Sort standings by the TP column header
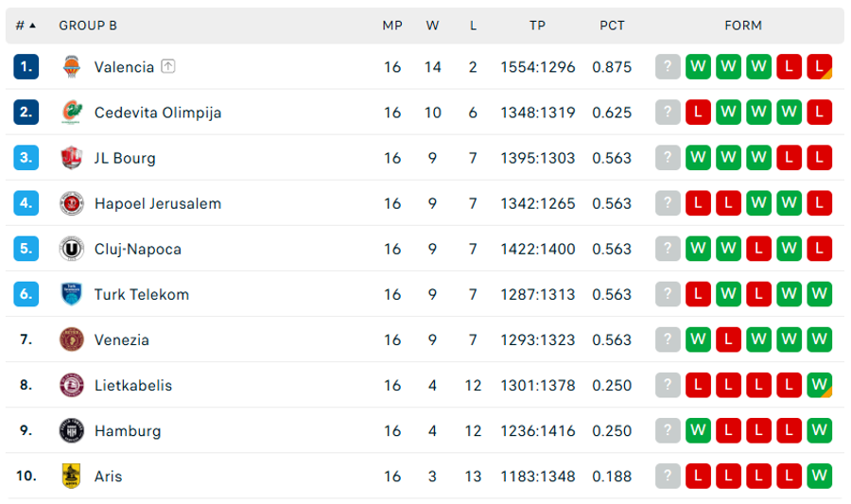The width and height of the screenshot is (851, 504). (x=537, y=26)
